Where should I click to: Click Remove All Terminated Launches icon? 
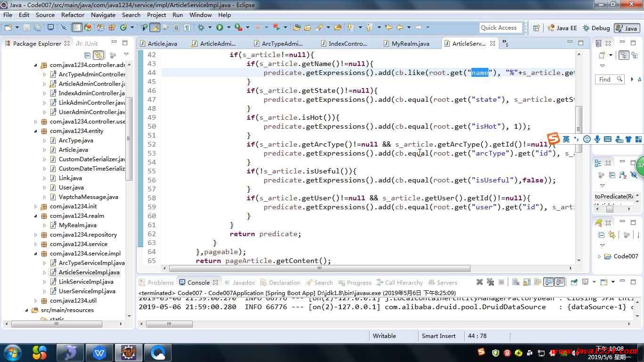click(490, 282)
